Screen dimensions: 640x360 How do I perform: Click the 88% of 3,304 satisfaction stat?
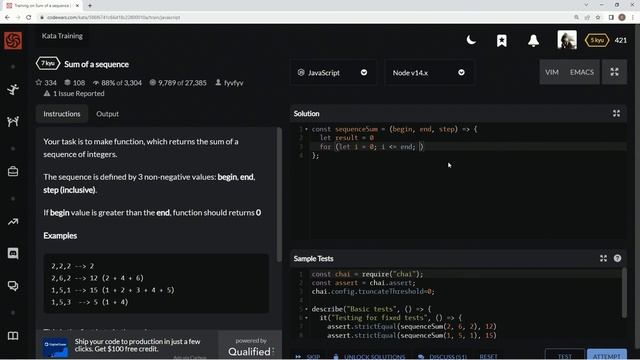(x=117, y=83)
